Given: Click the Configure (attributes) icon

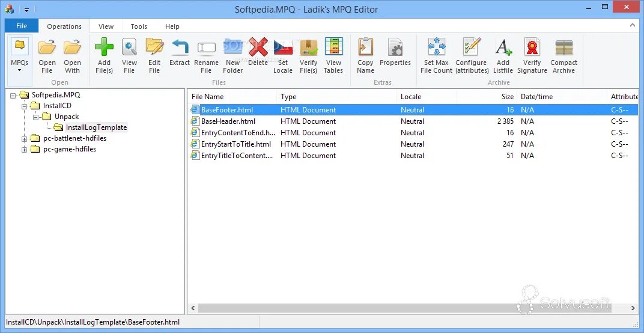Looking at the screenshot, I should pyautogui.click(x=471, y=46).
